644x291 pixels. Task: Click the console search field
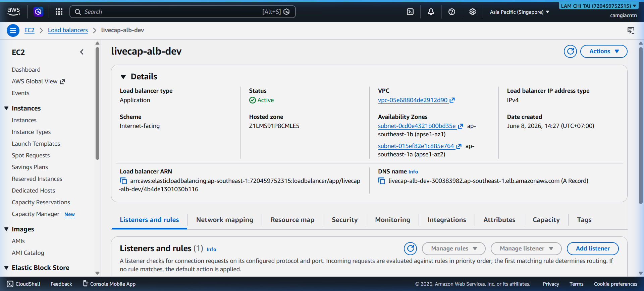182,12
